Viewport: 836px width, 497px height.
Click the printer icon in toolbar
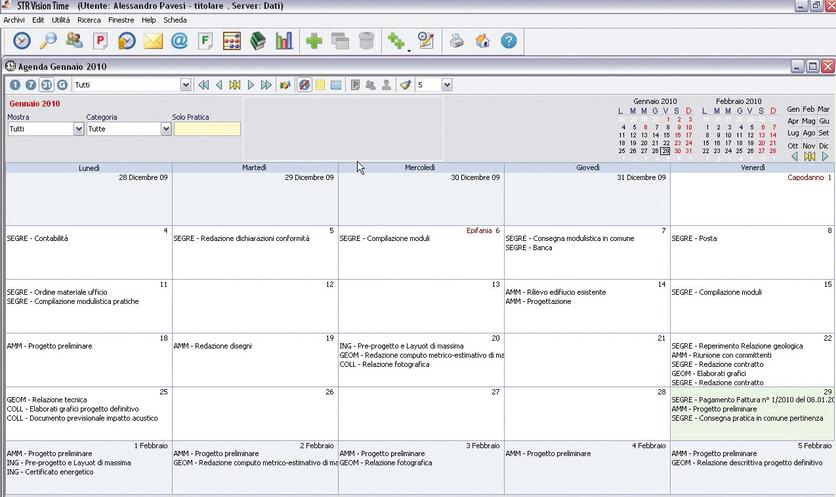pos(456,41)
